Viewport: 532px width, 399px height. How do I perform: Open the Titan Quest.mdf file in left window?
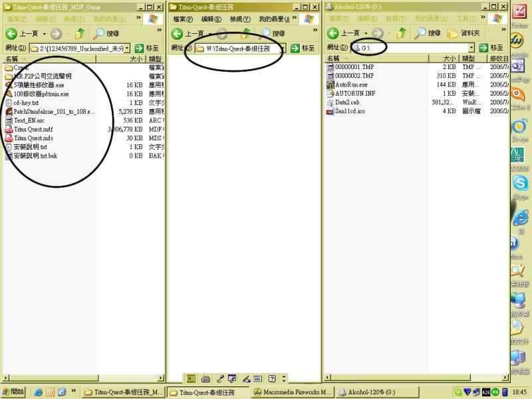click(33, 129)
